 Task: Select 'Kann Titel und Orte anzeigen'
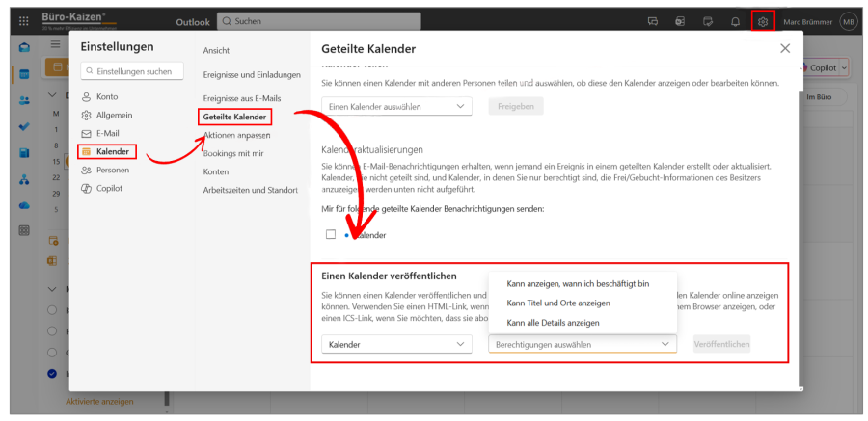(x=558, y=303)
